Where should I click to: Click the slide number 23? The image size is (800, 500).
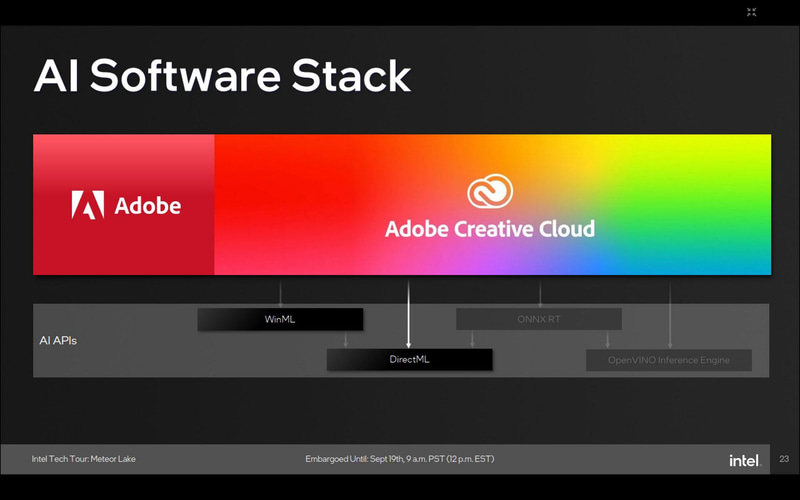tap(784, 459)
